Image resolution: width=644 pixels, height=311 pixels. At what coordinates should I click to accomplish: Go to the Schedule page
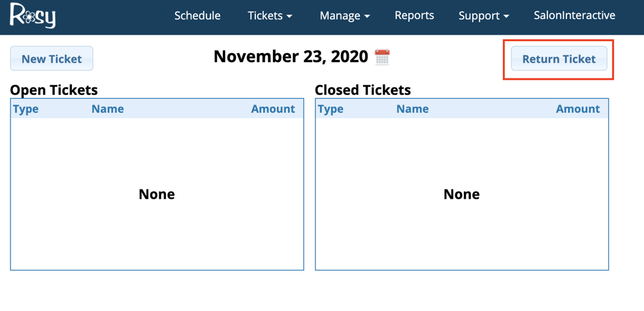(x=197, y=16)
